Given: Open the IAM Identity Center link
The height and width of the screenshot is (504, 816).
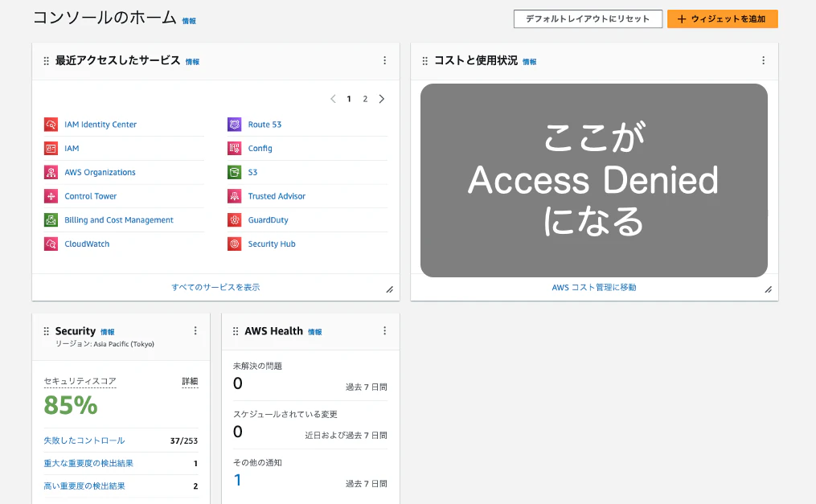Looking at the screenshot, I should 100,125.
